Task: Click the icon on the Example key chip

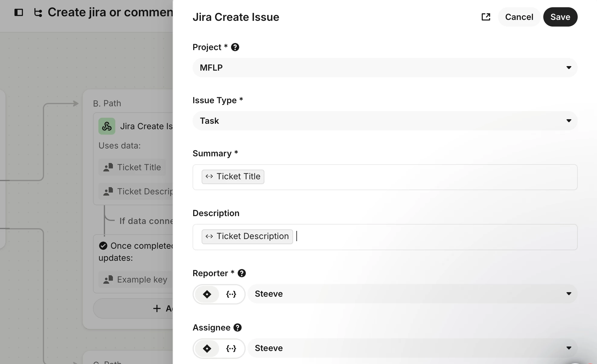Action: pos(108,279)
